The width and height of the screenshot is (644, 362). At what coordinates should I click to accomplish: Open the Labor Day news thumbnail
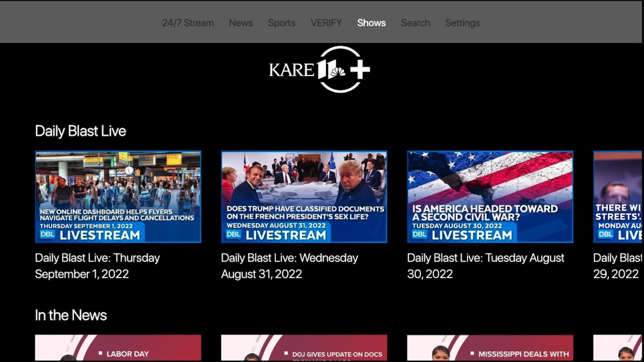[118, 348]
